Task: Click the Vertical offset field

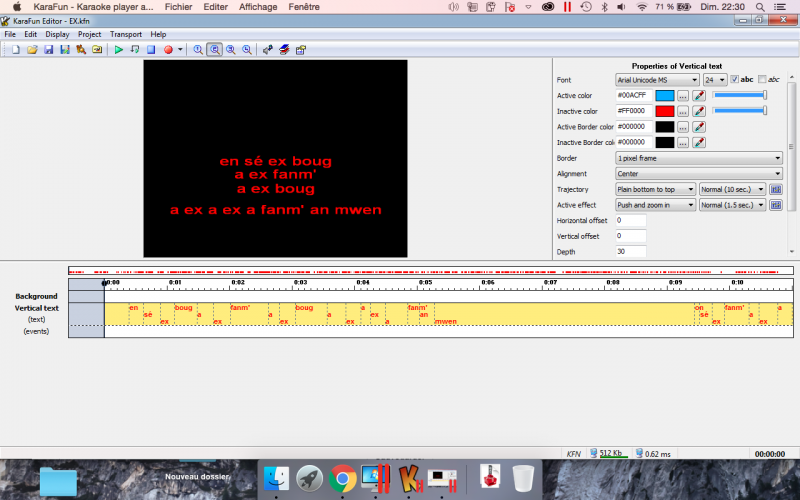Action: coord(631,236)
